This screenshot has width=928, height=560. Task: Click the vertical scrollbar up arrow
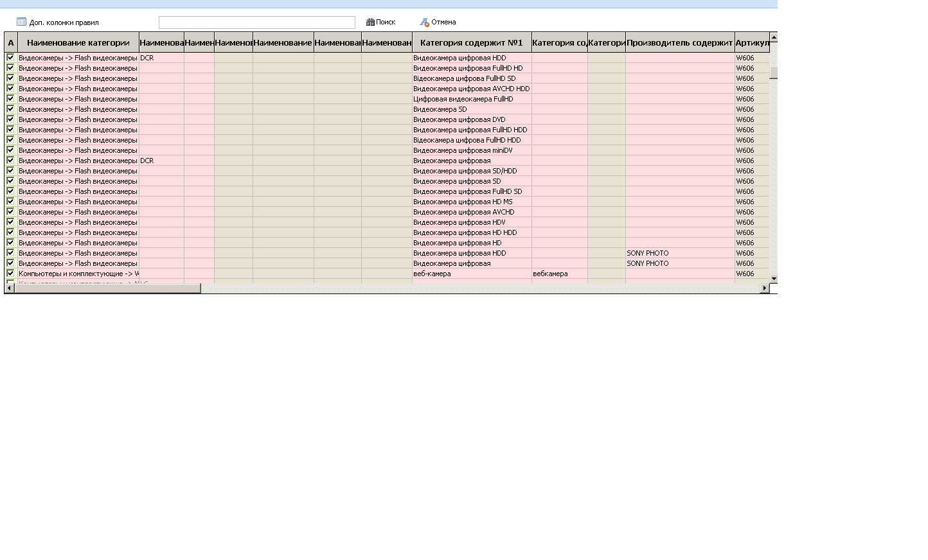[x=774, y=37]
